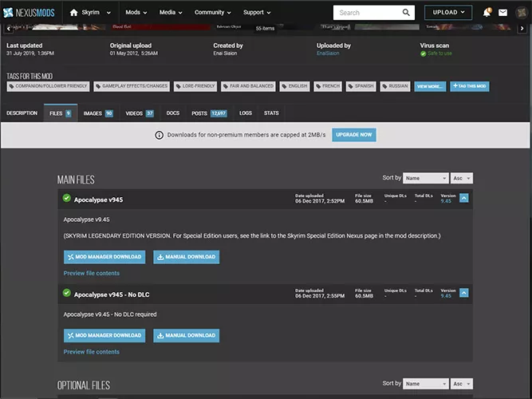Go to next gallery images arrow
This screenshot has height=399, width=532.
(x=522, y=29)
